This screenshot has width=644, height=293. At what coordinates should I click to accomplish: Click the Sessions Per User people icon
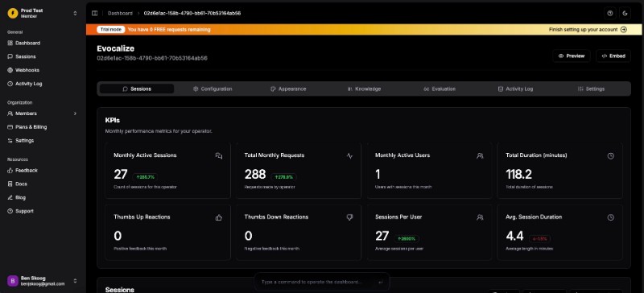tap(480, 217)
